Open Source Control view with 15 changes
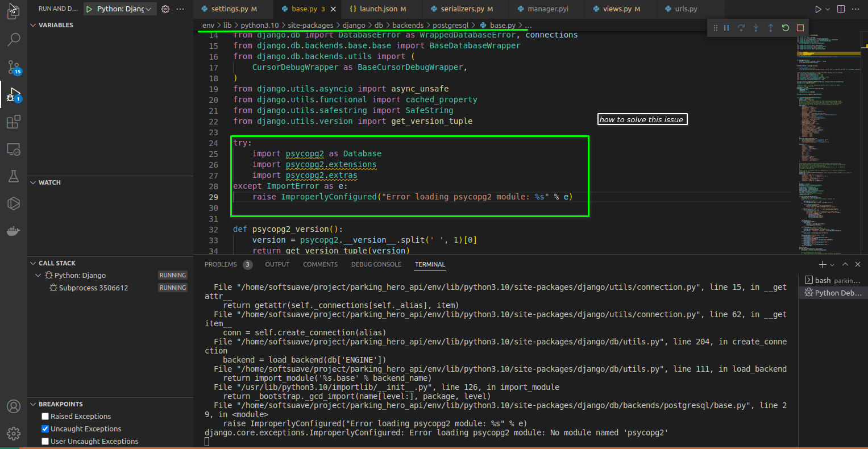 pos(14,68)
